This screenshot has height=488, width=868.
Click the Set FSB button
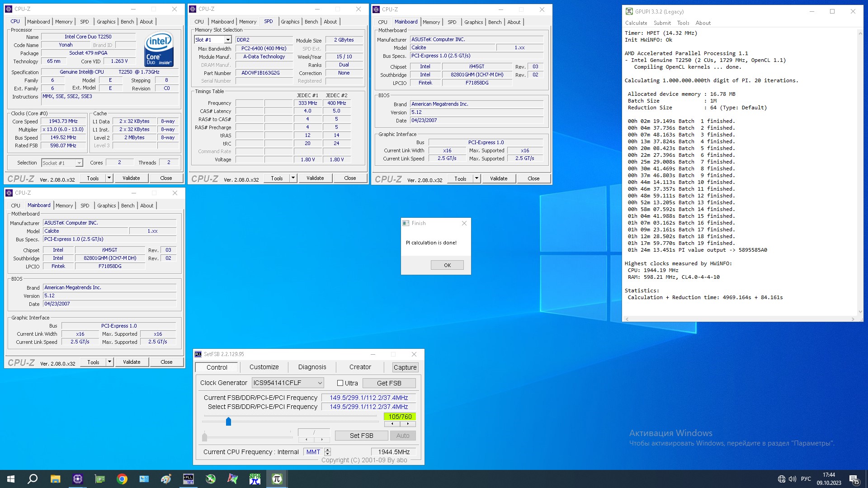tap(361, 436)
